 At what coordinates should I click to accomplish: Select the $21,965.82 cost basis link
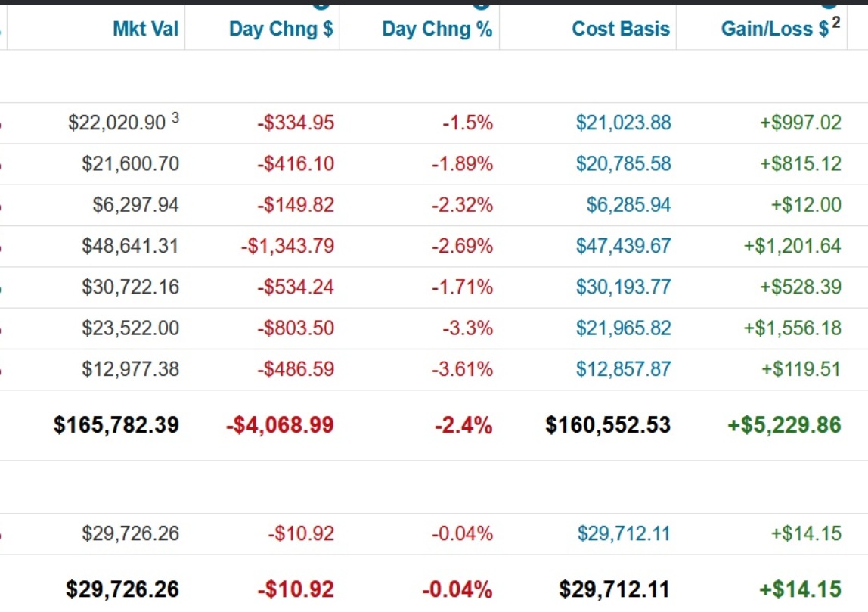pyautogui.click(x=623, y=328)
